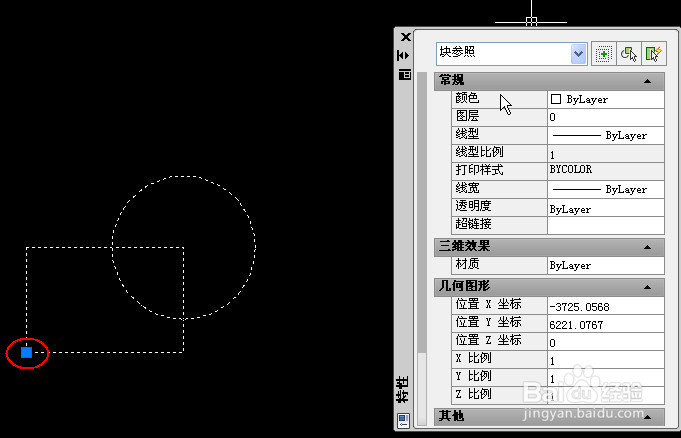Edit the 位置 X 坐标 value -3725.0568

point(605,306)
